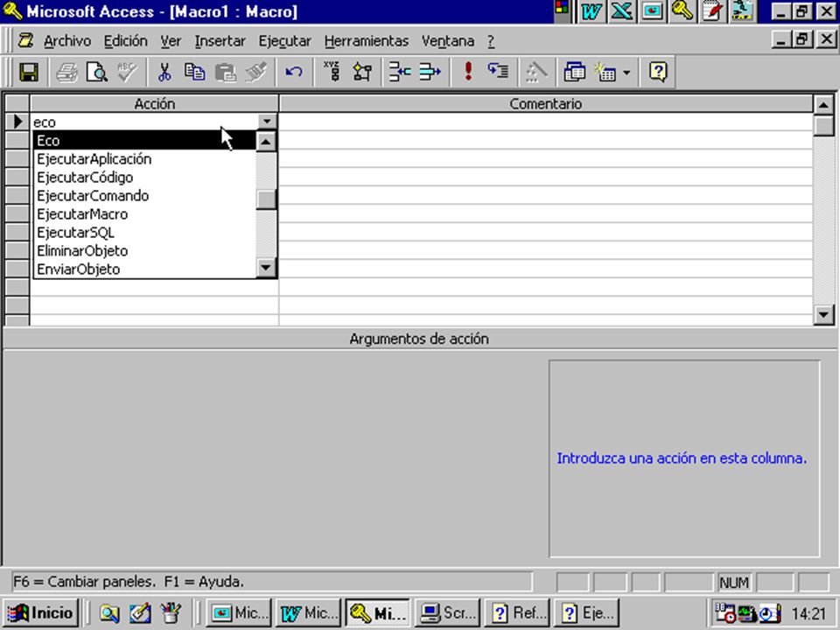The width and height of the screenshot is (840, 630).
Task: Click the Format Painter brush icon
Action: coord(255,72)
